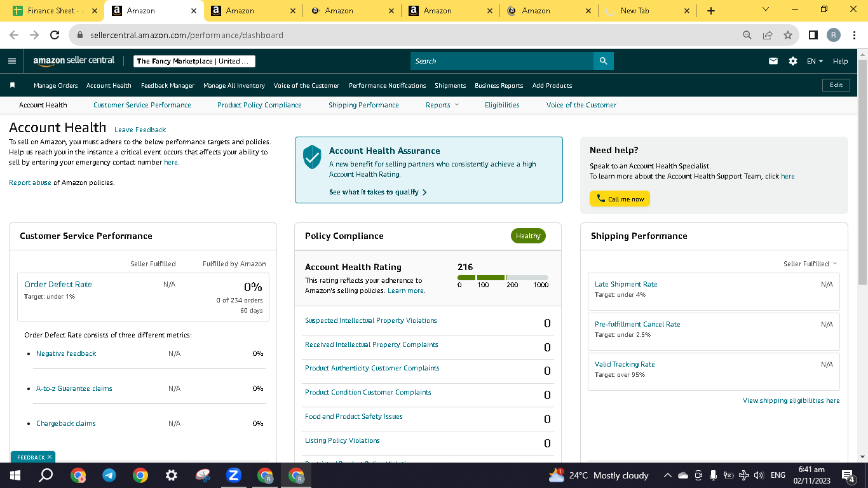Click See what it takes to qualify
Image resolution: width=868 pixels, height=488 pixels.
coord(378,192)
